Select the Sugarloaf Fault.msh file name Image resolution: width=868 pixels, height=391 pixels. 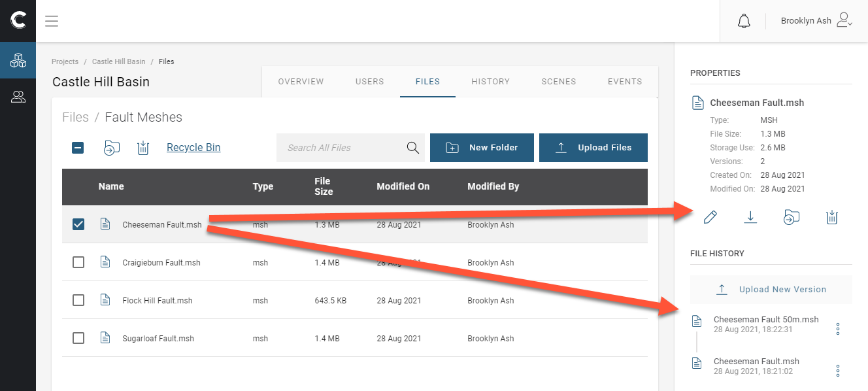pos(158,339)
